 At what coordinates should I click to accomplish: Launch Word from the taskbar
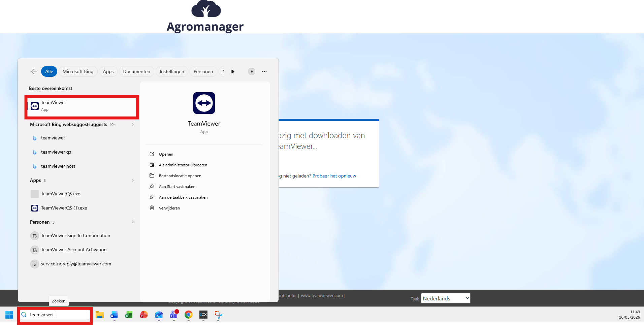[114, 315]
